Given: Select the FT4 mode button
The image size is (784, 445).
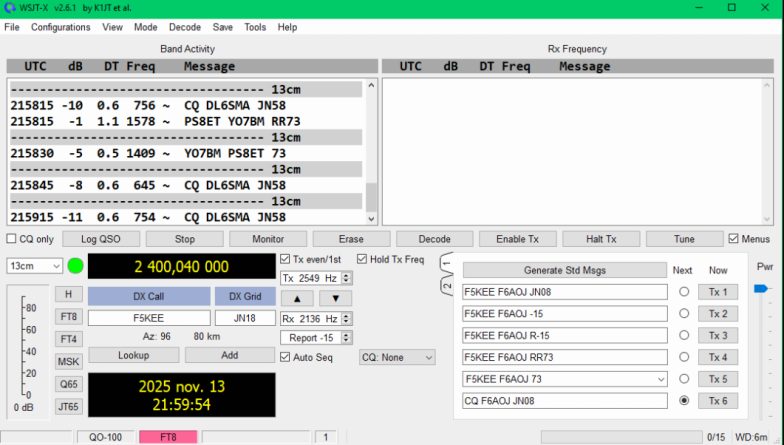Looking at the screenshot, I should (x=68, y=339).
